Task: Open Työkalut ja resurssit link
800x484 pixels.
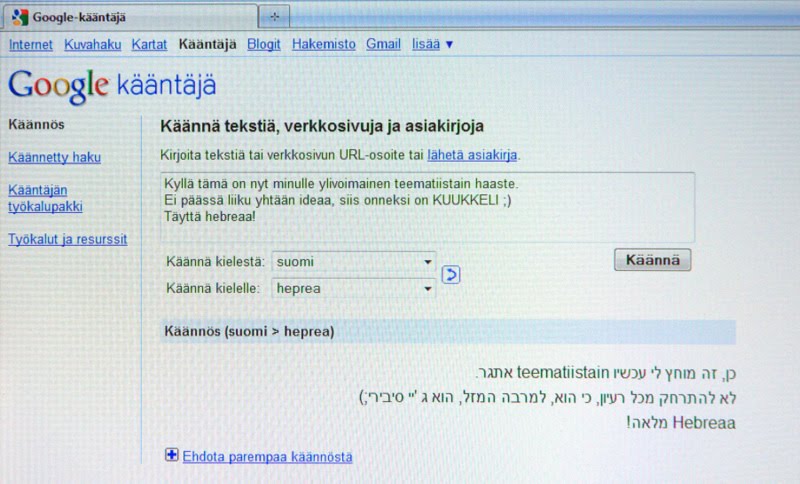Action: click(x=67, y=239)
